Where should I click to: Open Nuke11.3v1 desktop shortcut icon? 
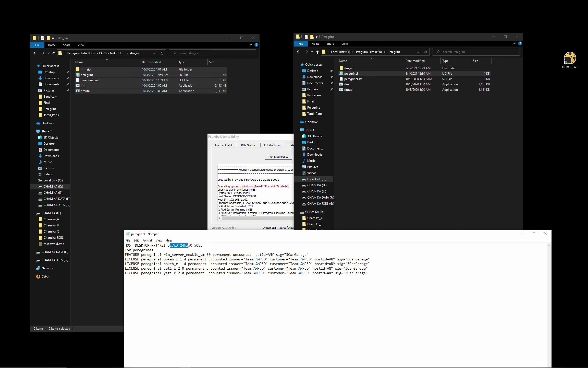click(x=570, y=60)
